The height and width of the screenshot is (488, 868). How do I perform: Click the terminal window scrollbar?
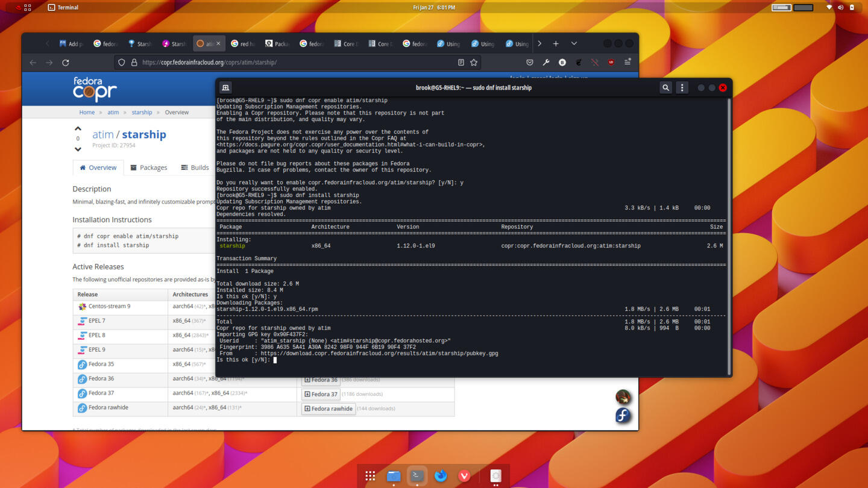pyautogui.click(x=729, y=236)
